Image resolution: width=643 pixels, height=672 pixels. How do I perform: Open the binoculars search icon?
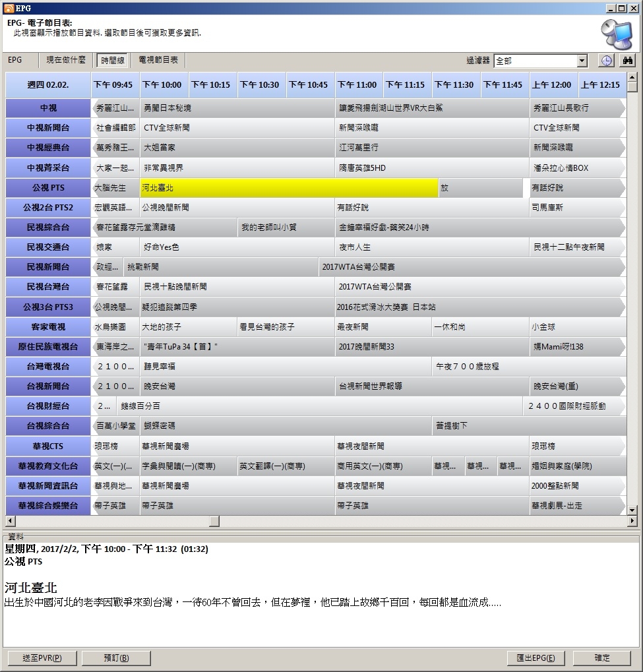tap(628, 61)
